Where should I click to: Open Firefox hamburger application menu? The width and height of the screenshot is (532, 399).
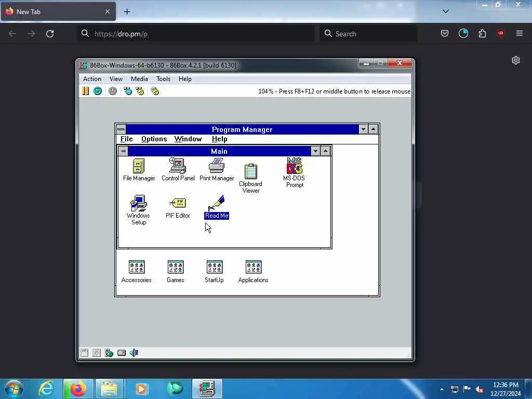pos(520,33)
